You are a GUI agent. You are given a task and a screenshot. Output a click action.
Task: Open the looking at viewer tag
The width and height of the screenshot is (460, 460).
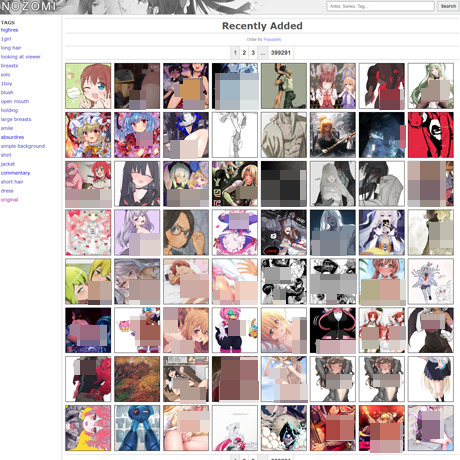[x=20, y=57]
